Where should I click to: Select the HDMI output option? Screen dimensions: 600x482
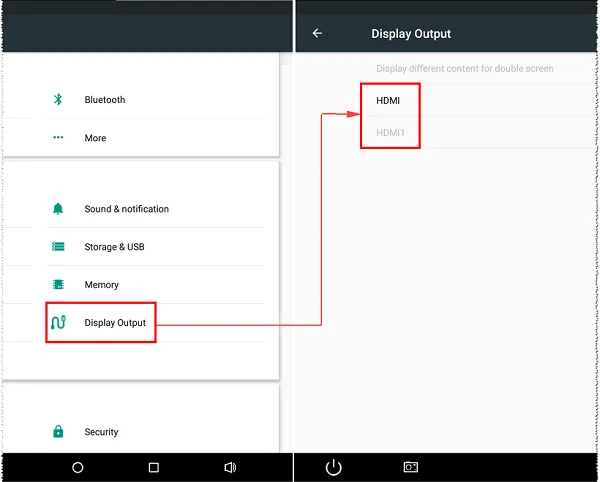(388, 100)
